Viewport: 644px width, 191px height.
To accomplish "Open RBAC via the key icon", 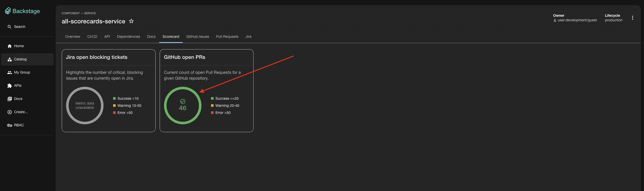I will (10, 125).
